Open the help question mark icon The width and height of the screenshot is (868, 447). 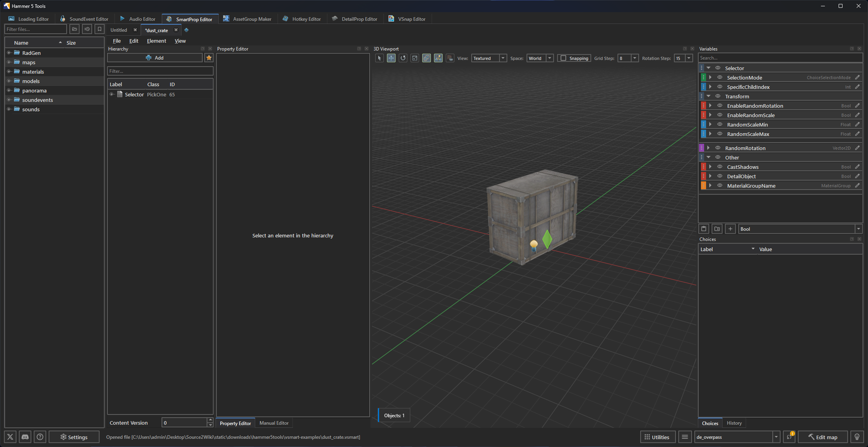40,437
